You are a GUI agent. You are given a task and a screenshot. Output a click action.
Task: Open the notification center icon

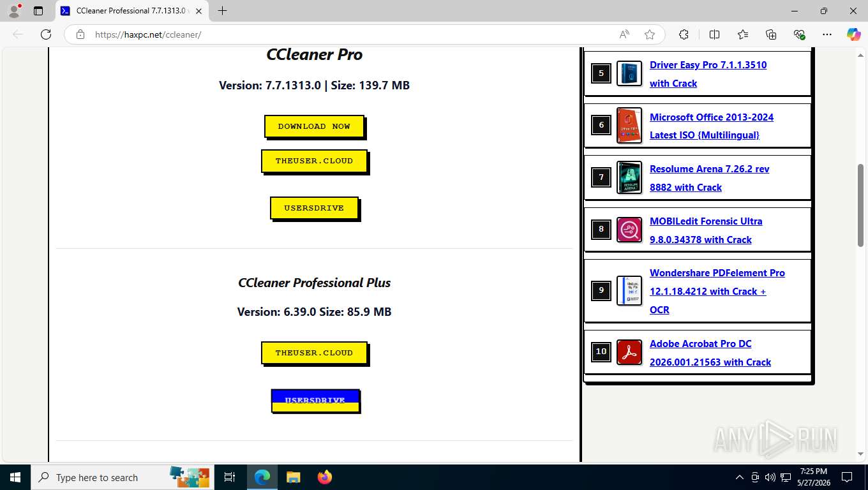point(847,477)
